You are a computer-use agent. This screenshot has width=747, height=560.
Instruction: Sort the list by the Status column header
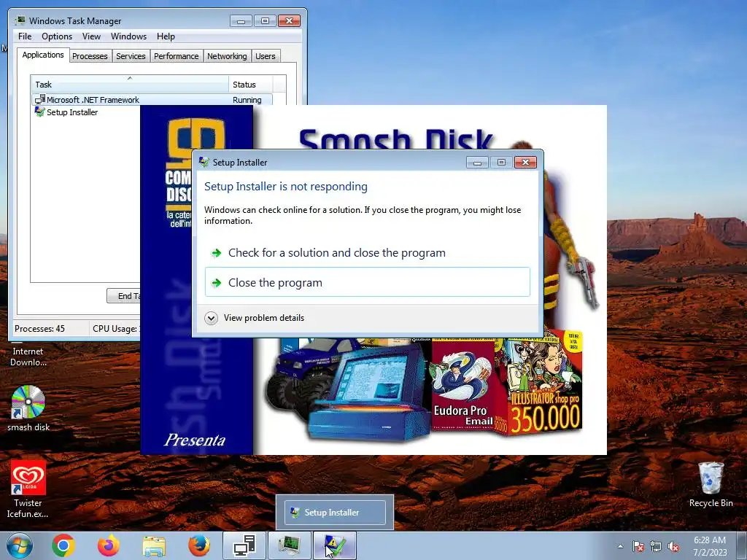pos(250,85)
